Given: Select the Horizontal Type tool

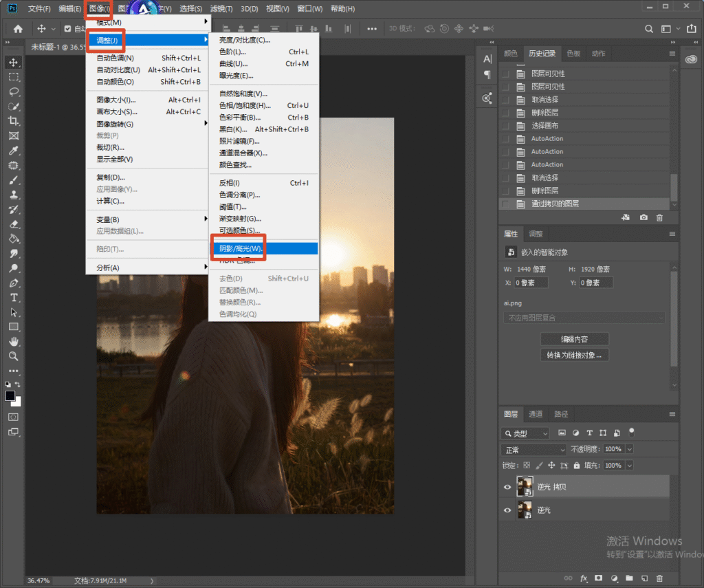Looking at the screenshot, I should pyautogui.click(x=14, y=297).
